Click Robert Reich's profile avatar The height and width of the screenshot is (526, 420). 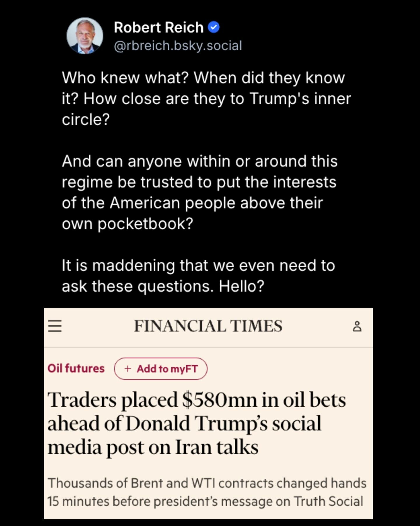[x=85, y=36]
